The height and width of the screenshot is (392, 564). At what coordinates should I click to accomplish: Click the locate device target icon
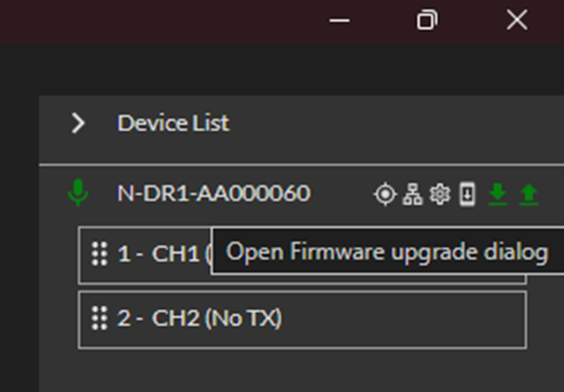tap(385, 194)
